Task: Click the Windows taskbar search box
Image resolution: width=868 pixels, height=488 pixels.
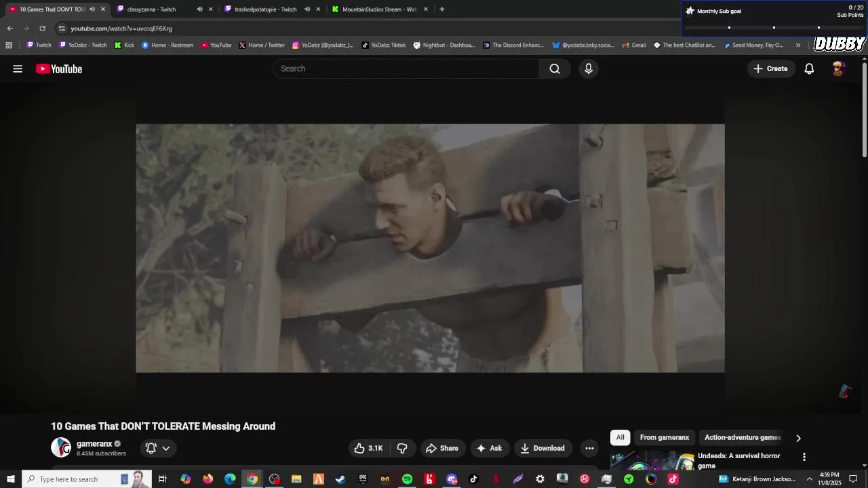Action: 87,479
